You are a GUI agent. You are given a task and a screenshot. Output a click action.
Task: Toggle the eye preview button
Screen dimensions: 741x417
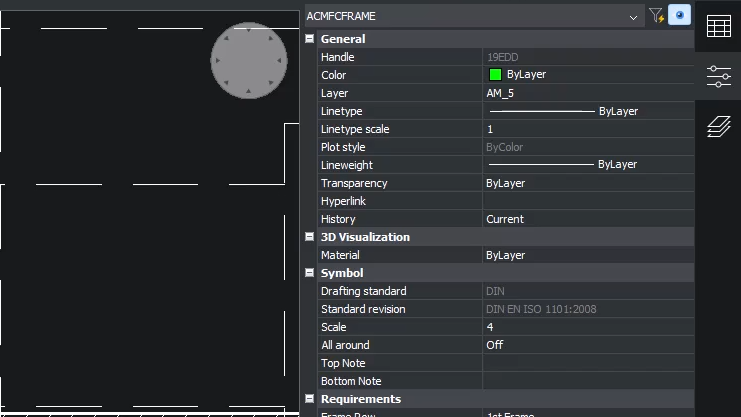679,16
